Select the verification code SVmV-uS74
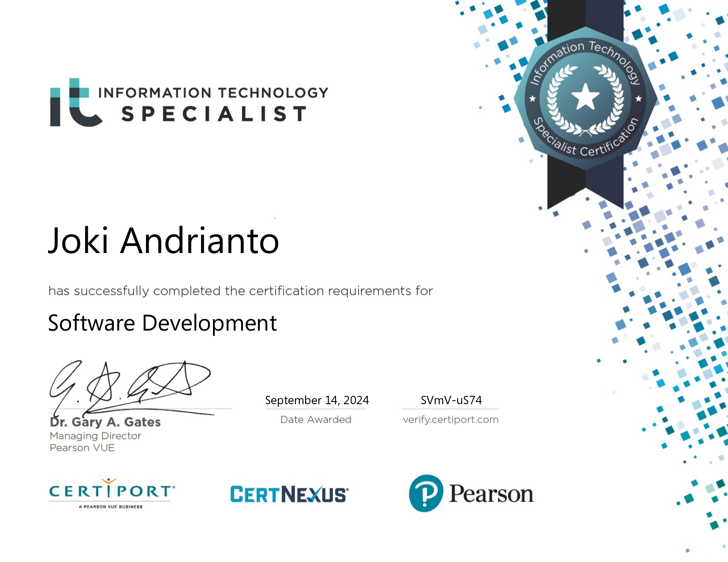 (451, 400)
